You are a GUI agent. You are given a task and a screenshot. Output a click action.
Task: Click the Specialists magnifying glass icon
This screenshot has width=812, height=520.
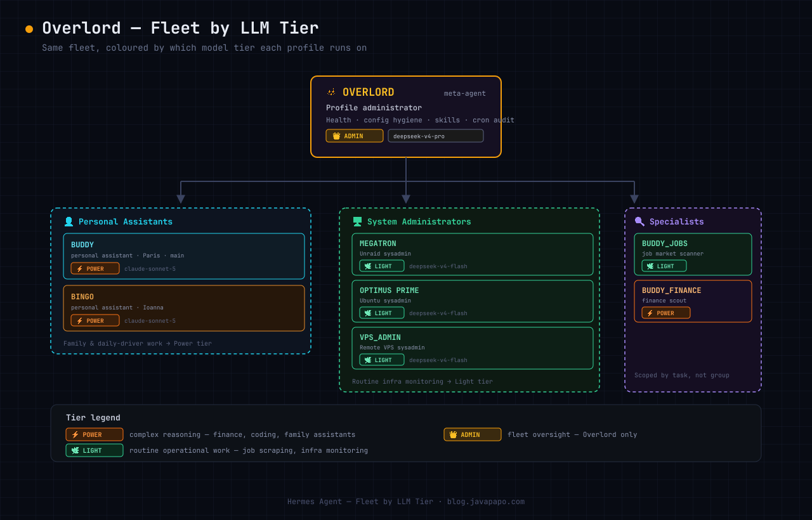(639, 222)
